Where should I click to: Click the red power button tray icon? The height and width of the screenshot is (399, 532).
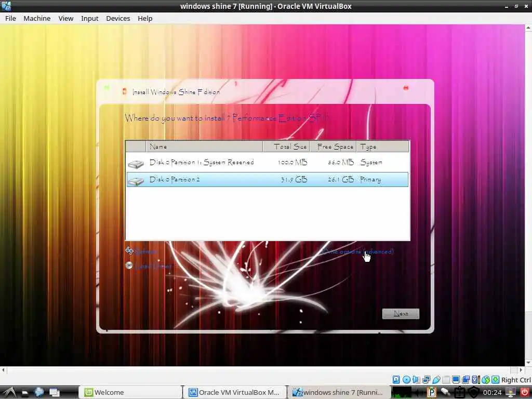tap(525, 392)
